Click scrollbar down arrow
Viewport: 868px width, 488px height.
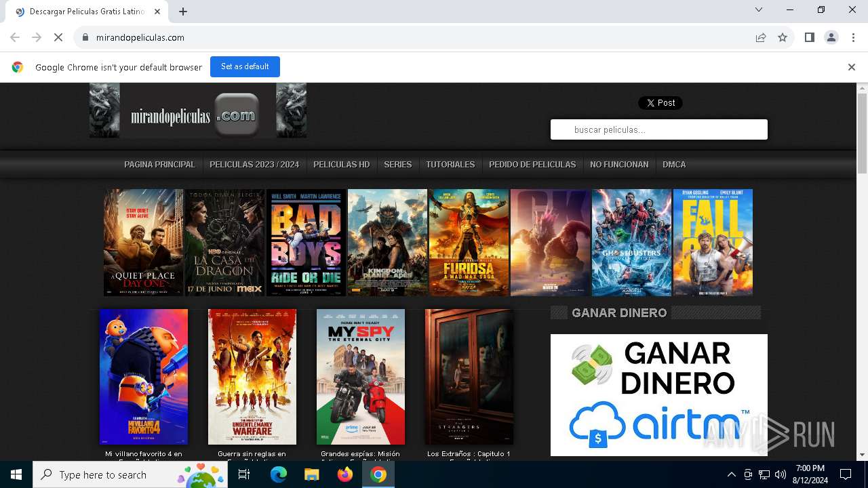point(862,455)
